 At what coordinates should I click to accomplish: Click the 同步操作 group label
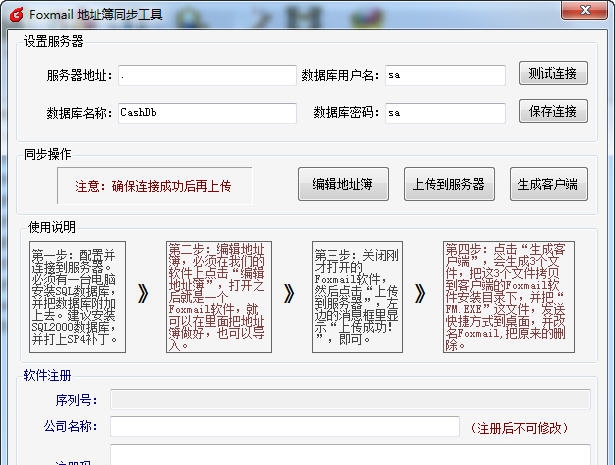(47, 154)
